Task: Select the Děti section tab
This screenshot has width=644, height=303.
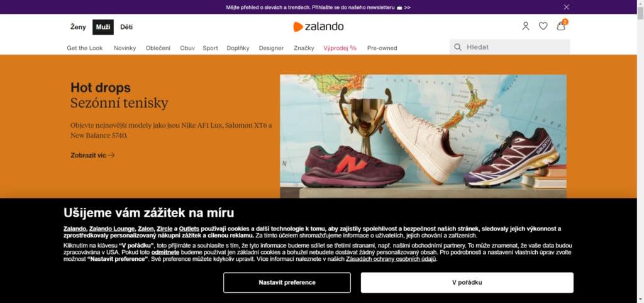Action: click(126, 27)
